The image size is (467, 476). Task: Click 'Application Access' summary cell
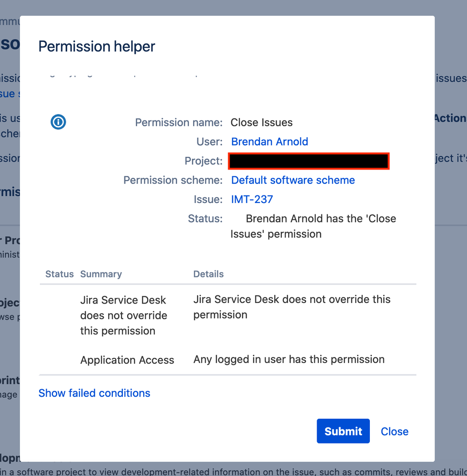[x=127, y=360]
